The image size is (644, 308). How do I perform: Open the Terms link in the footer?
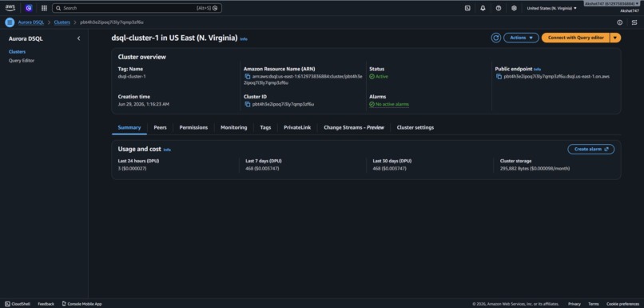[x=594, y=304]
